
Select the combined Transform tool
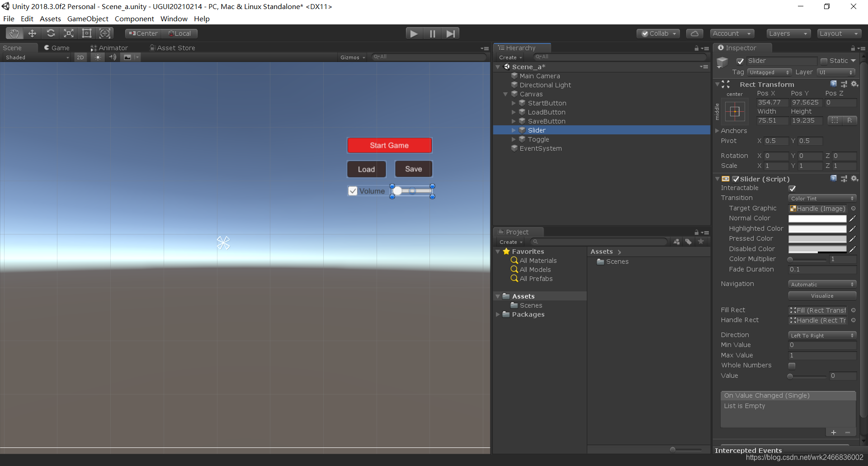105,33
